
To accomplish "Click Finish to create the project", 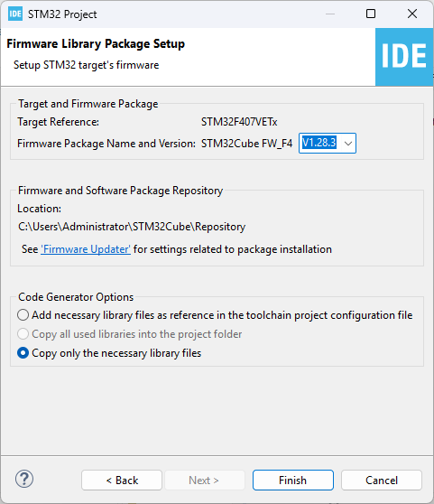I will point(293,481).
